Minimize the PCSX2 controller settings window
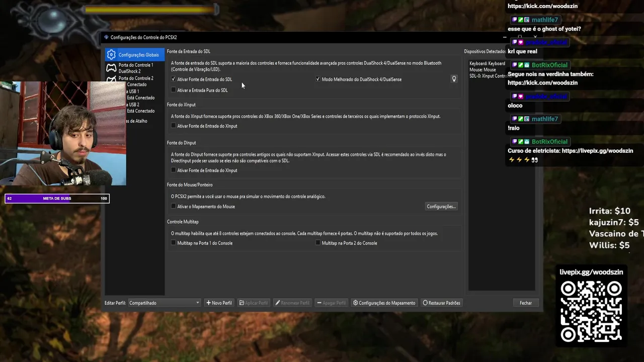 [505, 37]
